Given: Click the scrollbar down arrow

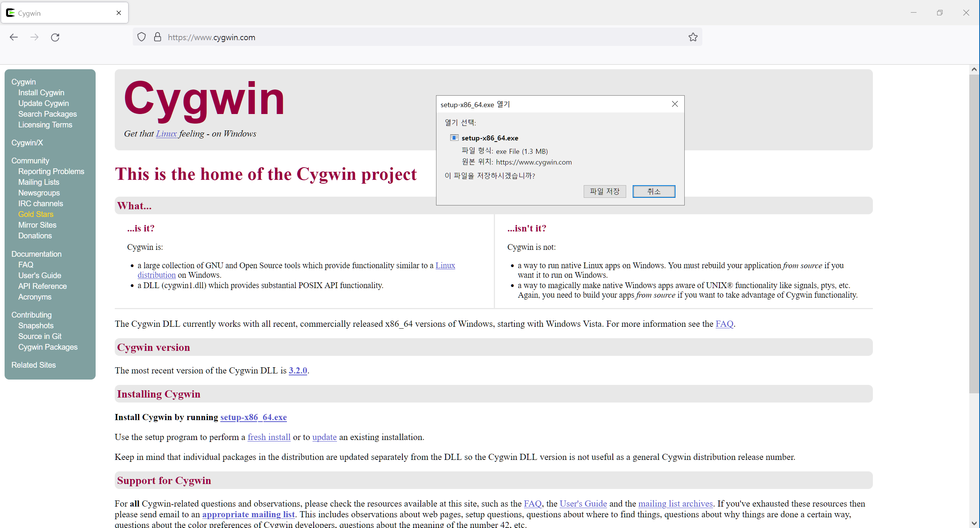Looking at the screenshot, I should coord(974,523).
